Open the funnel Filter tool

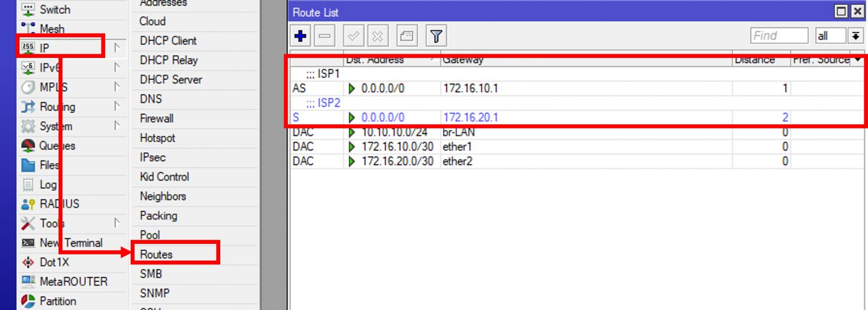tap(436, 36)
